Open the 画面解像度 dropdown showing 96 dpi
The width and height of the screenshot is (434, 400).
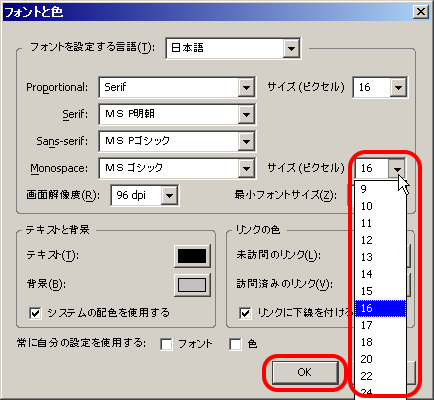pos(144,195)
